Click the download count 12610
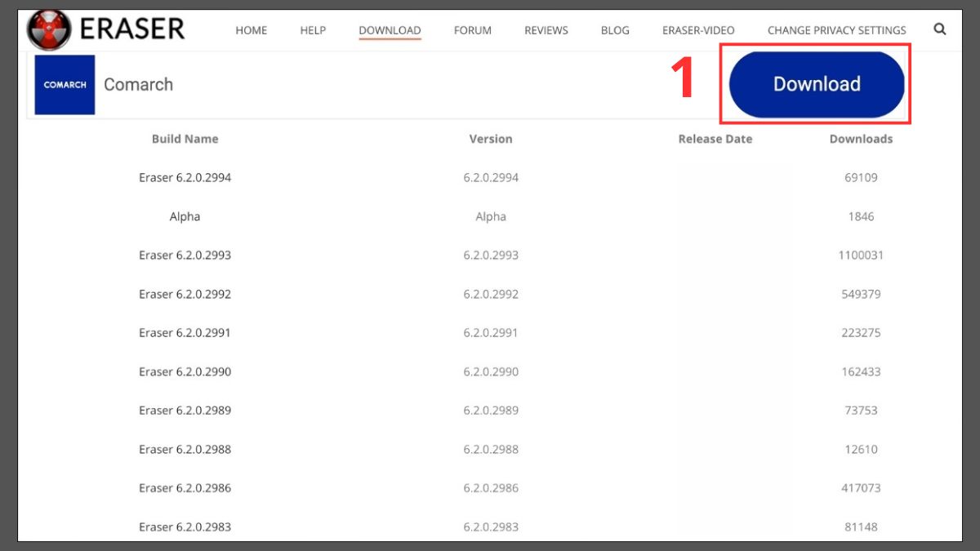The height and width of the screenshot is (551, 980). (862, 449)
